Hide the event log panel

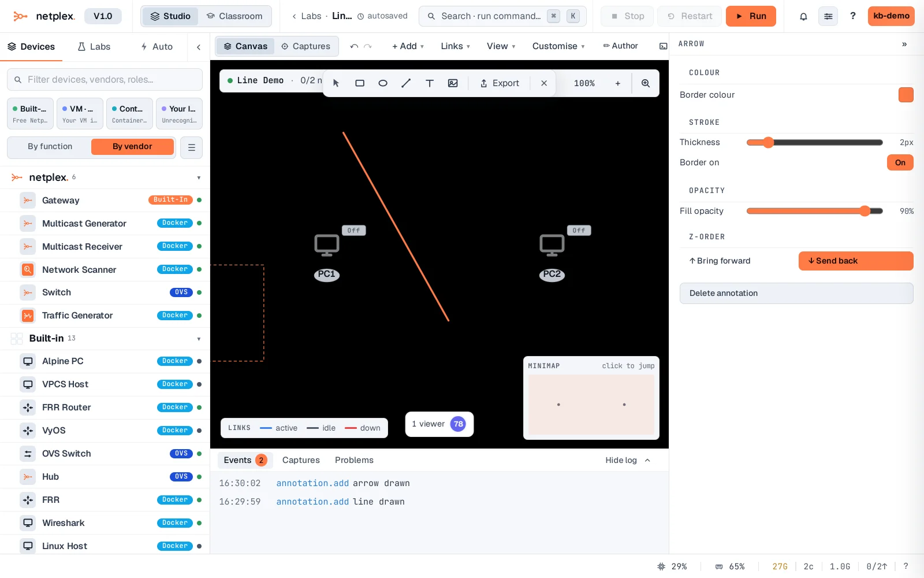[628, 460]
